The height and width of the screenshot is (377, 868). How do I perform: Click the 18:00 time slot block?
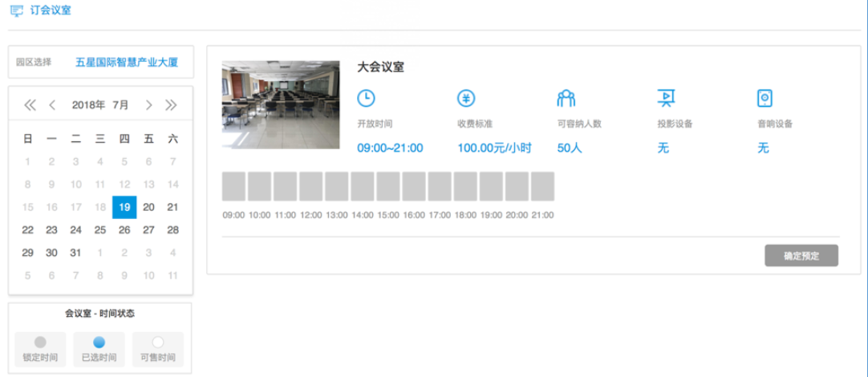pyautogui.click(x=465, y=187)
